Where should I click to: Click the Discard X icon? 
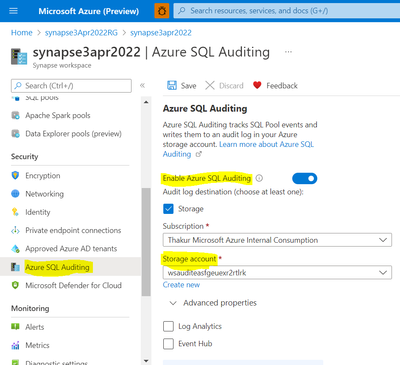click(210, 85)
